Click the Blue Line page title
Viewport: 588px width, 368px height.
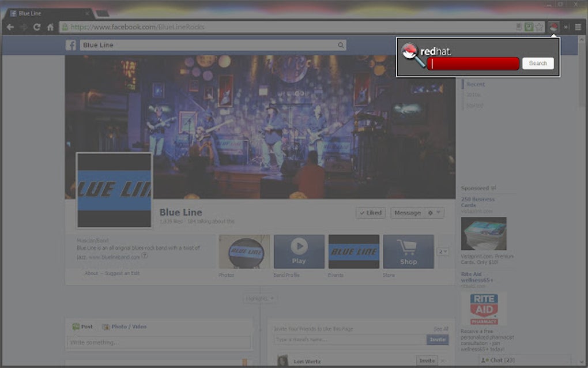point(181,212)
